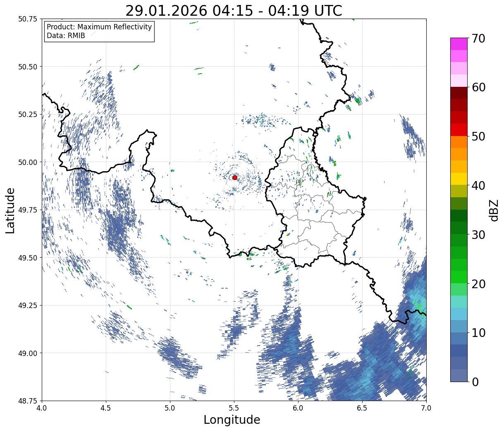Click latitude tick label 50.75
Screen dimensions: 504x430
(28, 19)
